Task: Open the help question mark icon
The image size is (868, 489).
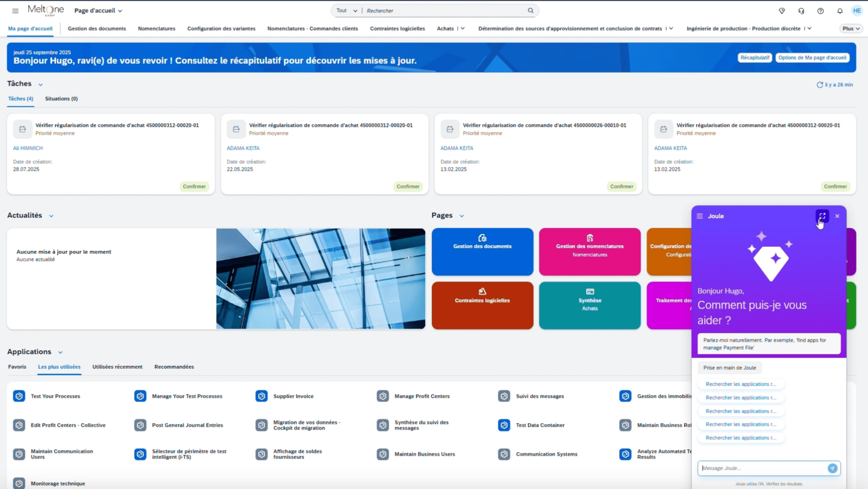Action: (x=820, y=11)
